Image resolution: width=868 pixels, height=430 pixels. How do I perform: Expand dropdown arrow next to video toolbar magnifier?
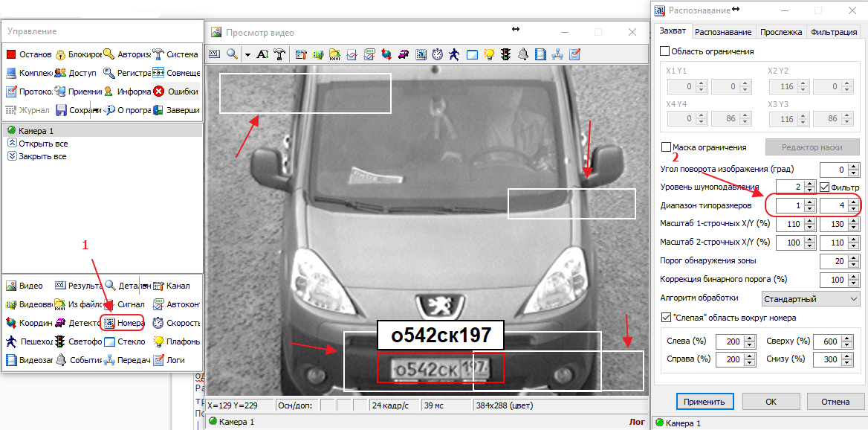[247, 54]
